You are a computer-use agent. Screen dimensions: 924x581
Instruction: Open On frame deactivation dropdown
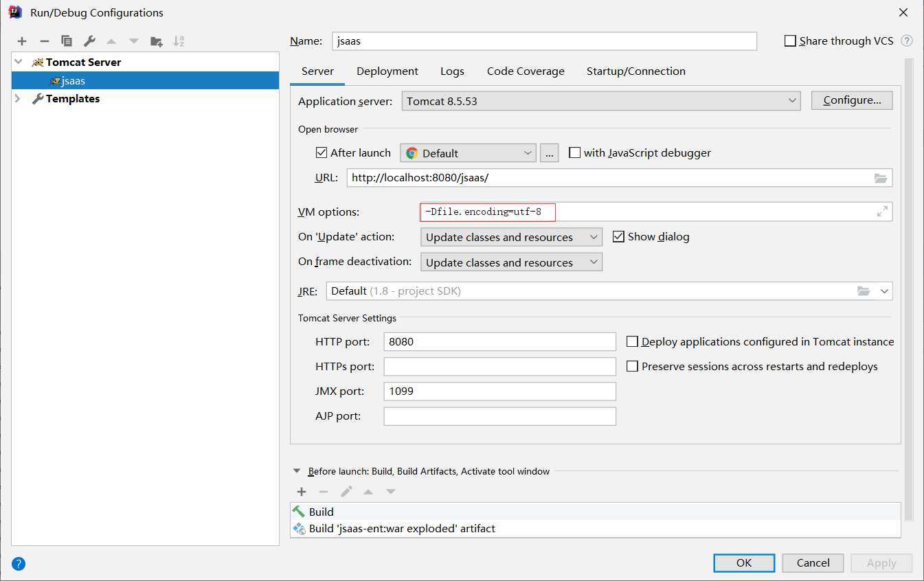pos(511,262)
